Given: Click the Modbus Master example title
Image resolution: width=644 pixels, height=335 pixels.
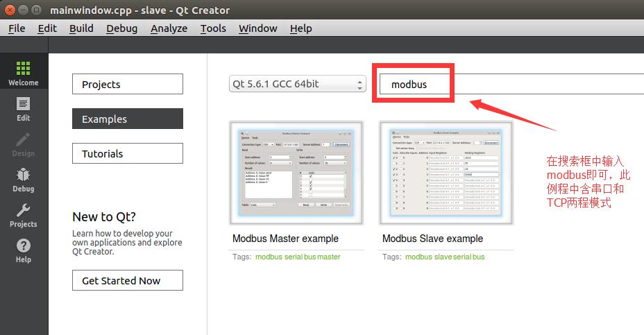Looking at the screenshot, I should [285, 239].
